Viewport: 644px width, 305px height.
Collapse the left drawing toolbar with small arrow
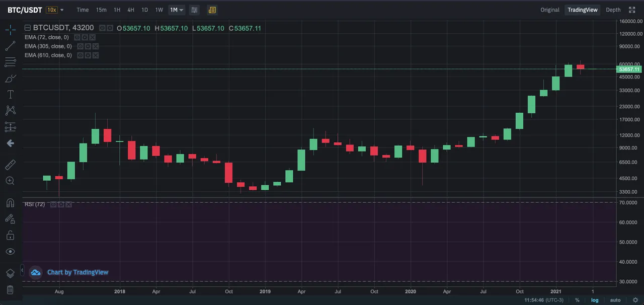click(x=22, y=271)
